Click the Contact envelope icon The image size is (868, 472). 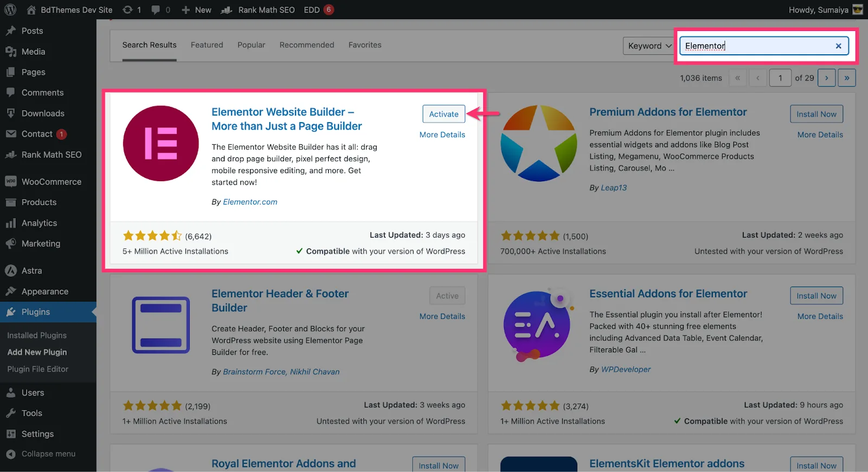point(11,134)
